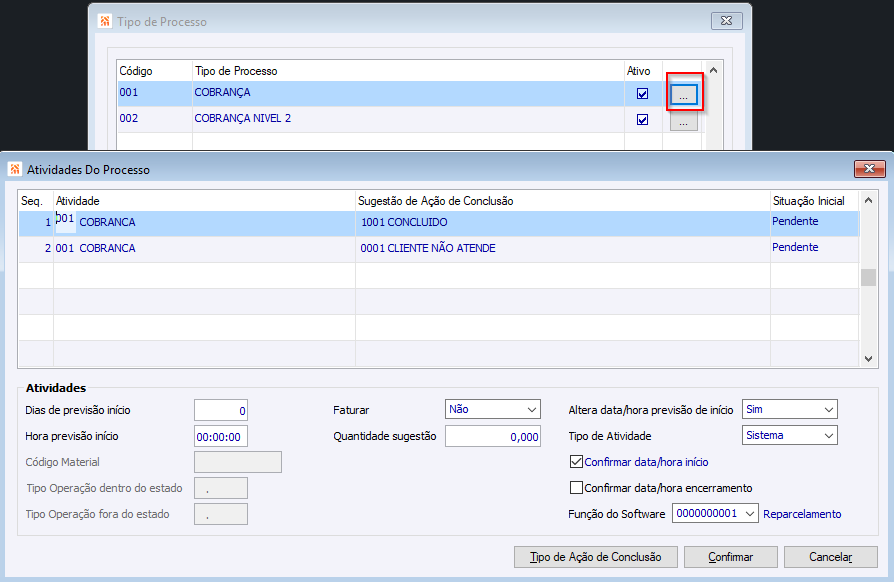Click sequence number 2 cell
This screenshot has height=582, width=894.
click(x=36, y=249)
